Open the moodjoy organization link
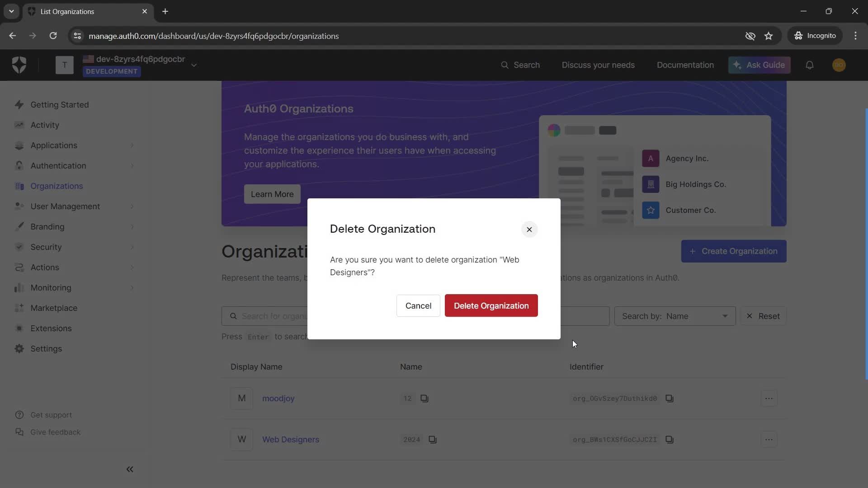 click(278, 399)
